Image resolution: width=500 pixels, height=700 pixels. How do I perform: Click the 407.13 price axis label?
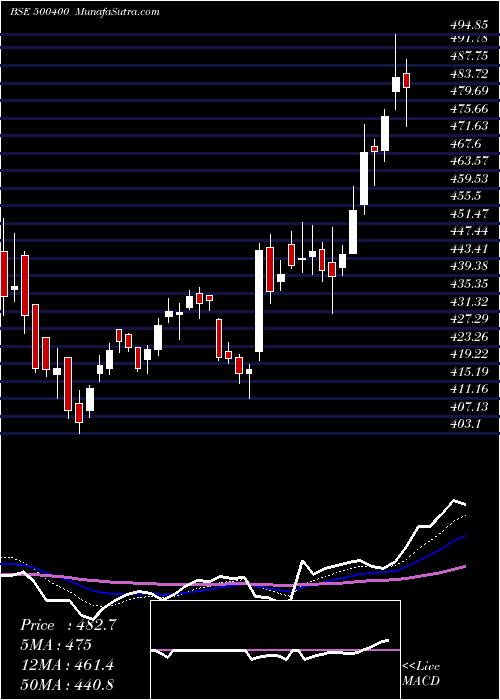click(469, 407)
